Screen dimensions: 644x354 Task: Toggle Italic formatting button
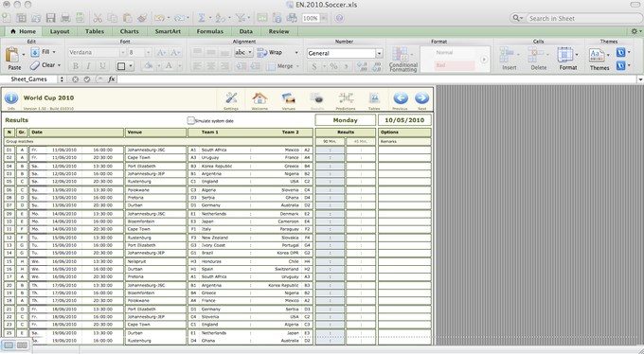[x=88, y=66]
